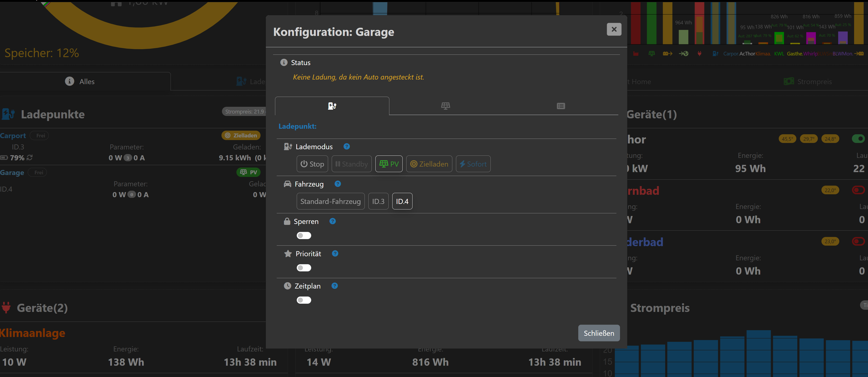Click the Lademodus help question icon
This screenshot has height=377, width=868.
[346, 146]
